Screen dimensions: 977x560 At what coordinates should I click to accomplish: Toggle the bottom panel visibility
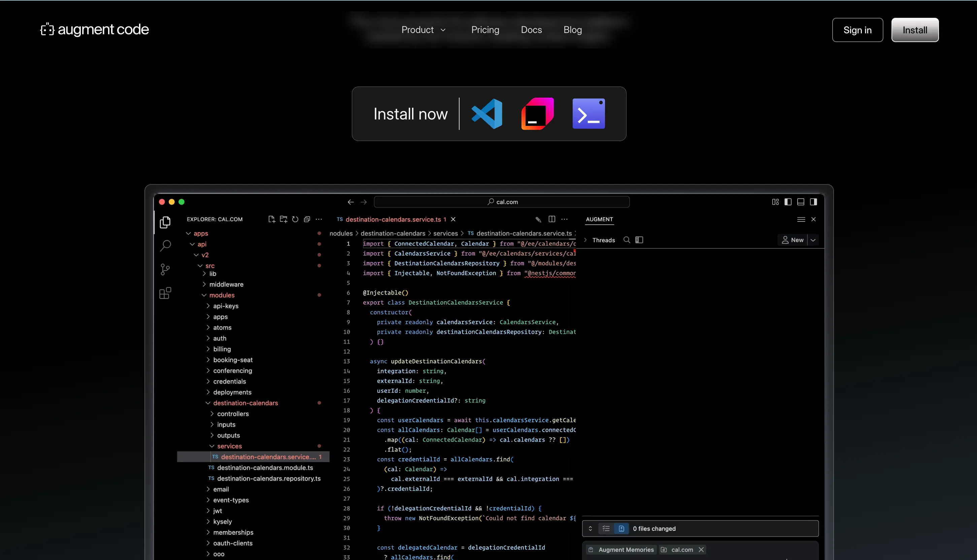pyautogui.click(x=801, y=202)
